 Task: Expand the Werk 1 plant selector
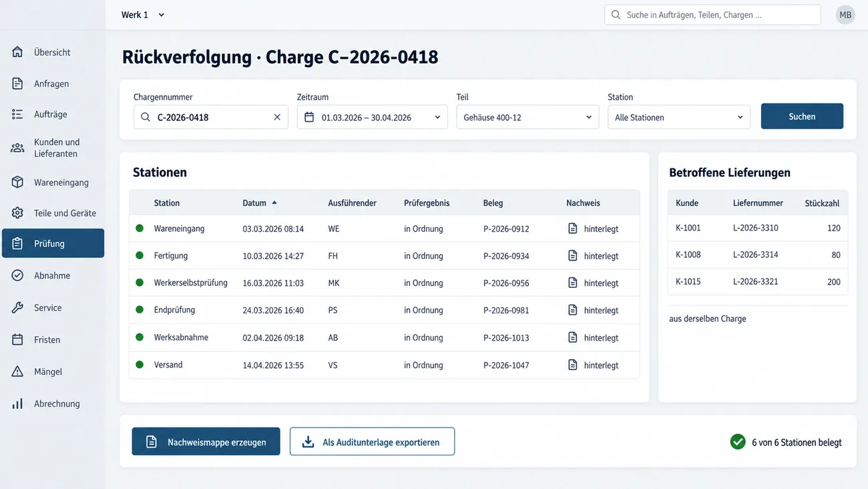point(143,15)
